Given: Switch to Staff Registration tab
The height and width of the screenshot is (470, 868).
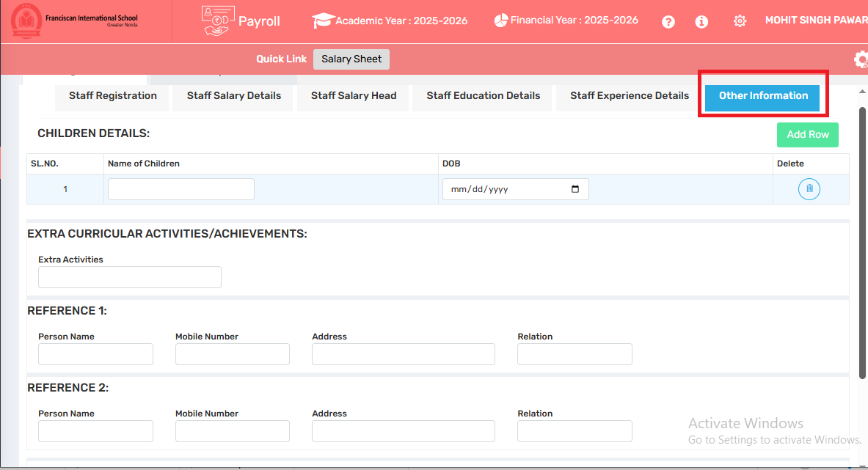Looking at the screenshot, I should (x=112, y=95).
